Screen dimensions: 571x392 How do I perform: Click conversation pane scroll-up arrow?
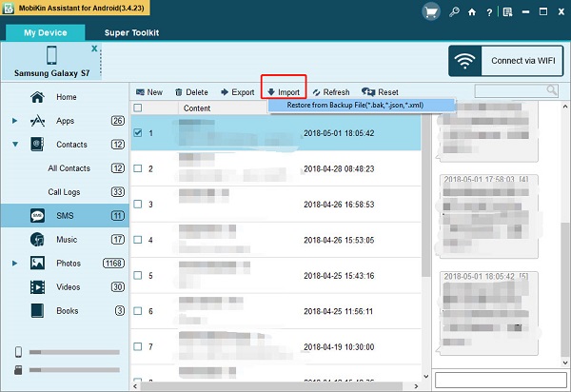coord(565,107)
